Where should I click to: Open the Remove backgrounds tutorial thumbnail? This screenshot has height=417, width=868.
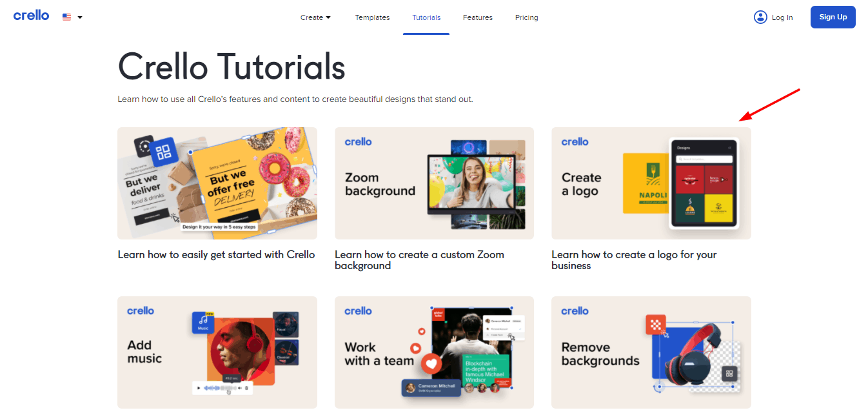pos(651,352)
